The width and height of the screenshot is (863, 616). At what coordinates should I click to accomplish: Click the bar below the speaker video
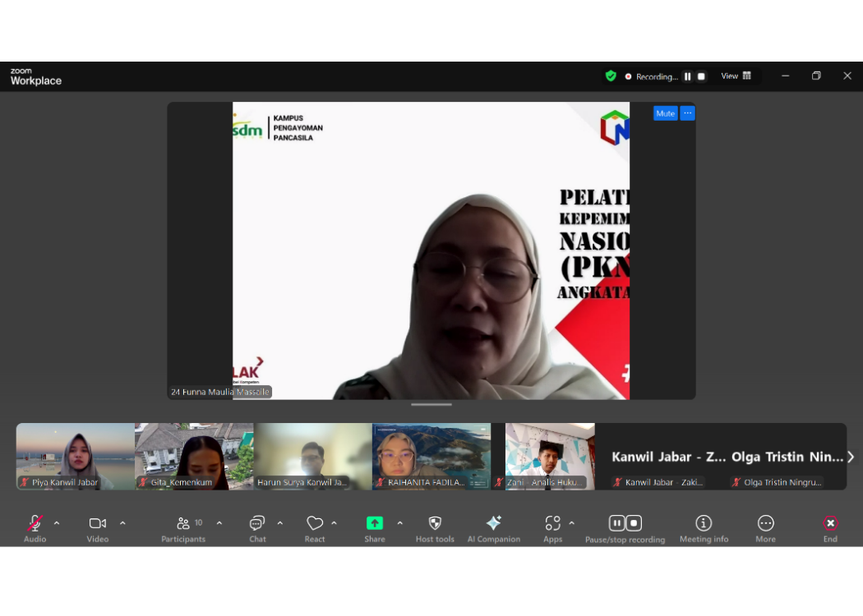click(431, 404)
